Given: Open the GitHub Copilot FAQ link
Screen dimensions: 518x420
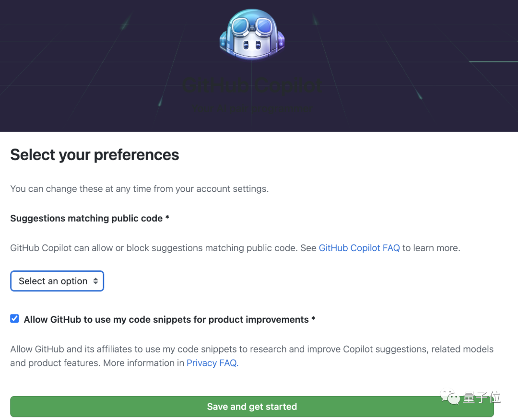Looking at the screenshot, I should click(359, 248).
